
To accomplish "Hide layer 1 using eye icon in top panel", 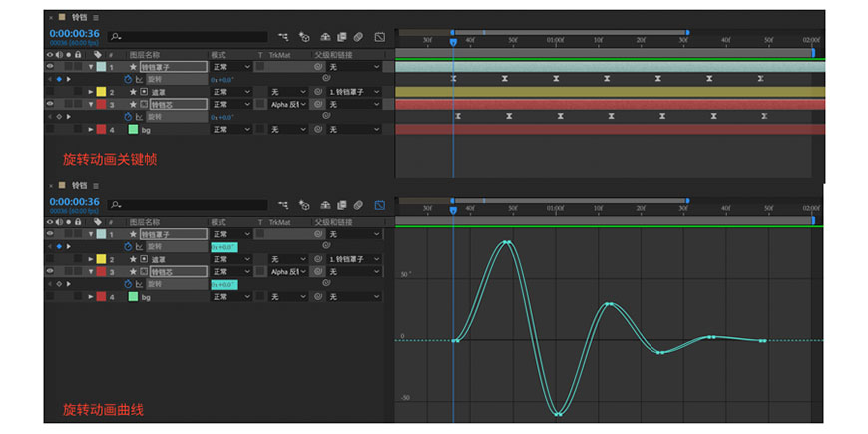I will [x=50, y=67].
